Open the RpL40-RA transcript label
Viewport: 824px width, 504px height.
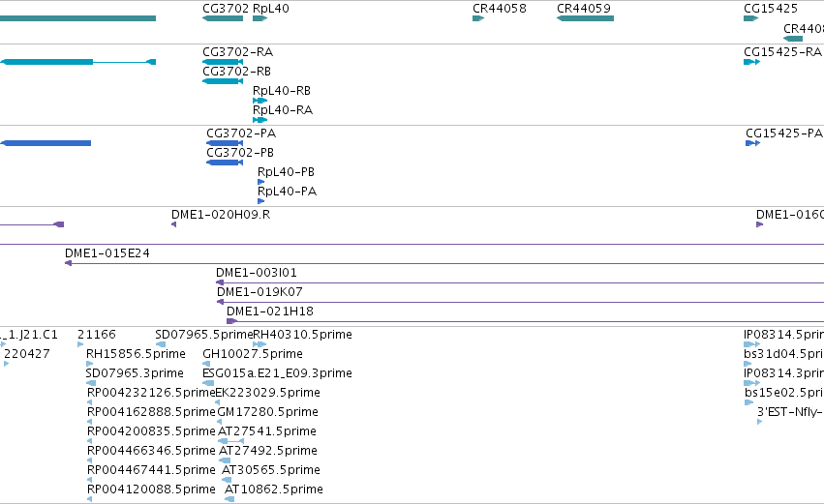pos(283,110)
